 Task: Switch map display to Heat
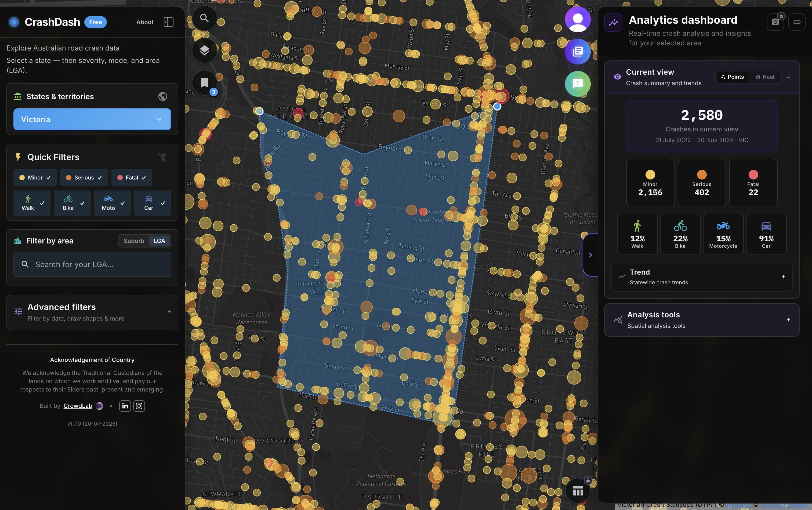pyautogui.click(x=766, y=77)
